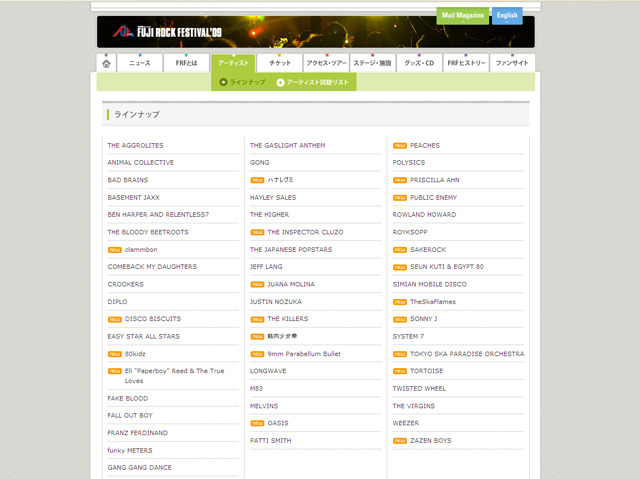Image resolution: width=640 pixels, height=479 pixels.
Task: Open GANG GANG DANCE link
Action: [x=140, y=468]
